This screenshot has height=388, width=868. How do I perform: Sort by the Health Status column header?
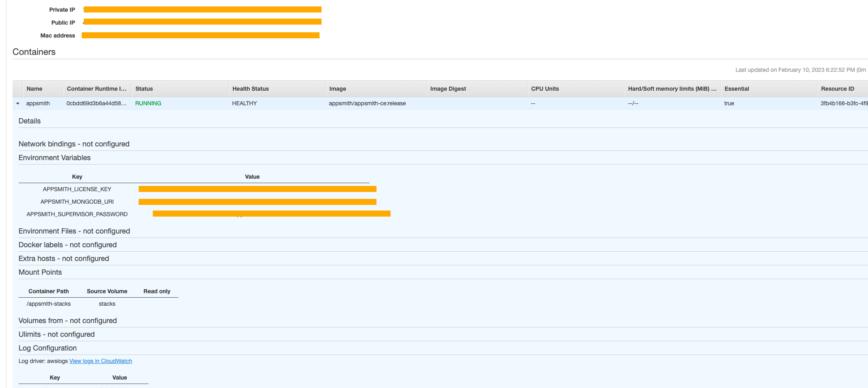pyautogui.click(x=250, y=88)
